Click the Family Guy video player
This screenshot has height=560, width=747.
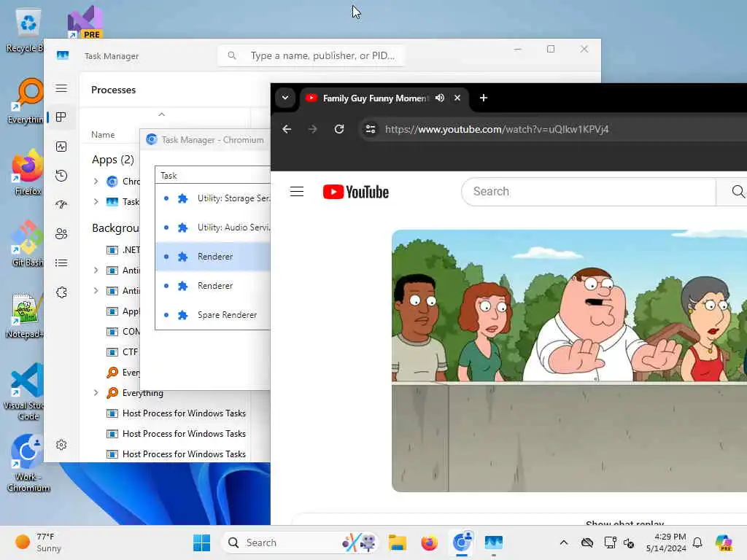point(569,360)
